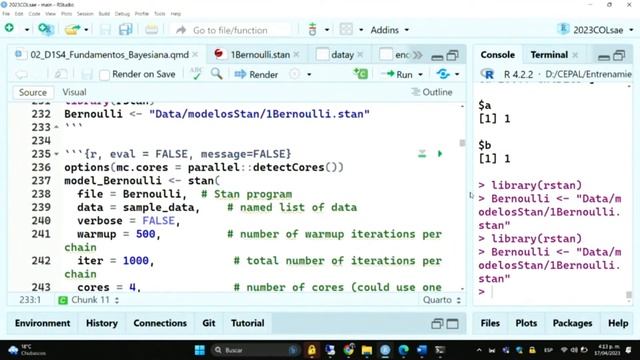This screenshot has height=360, width=640.
Task: Open File Explorer from the taskbar
Action: pyautogui.click(x=367, y=350)
